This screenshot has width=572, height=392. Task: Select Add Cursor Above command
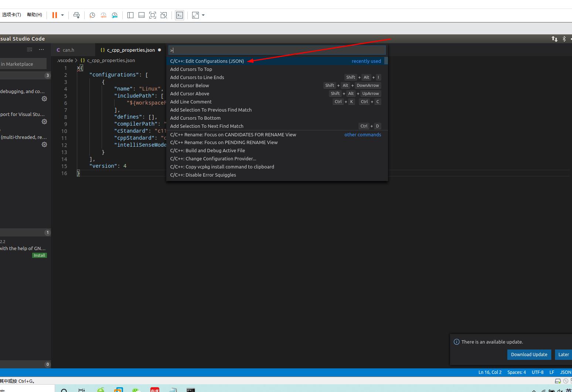tap(275, 93)
